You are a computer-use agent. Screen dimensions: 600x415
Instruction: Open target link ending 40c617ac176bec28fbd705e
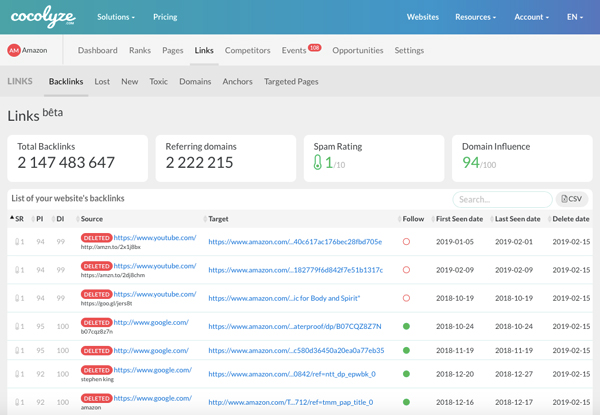[x=295, y=242]
